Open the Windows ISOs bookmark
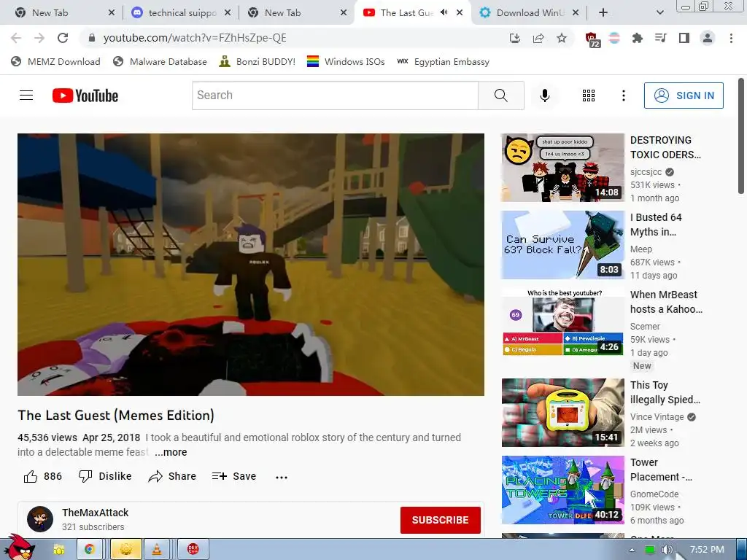The height and width of the screenshot is (560, 747). pyautogui.click(x=346, y=61)
